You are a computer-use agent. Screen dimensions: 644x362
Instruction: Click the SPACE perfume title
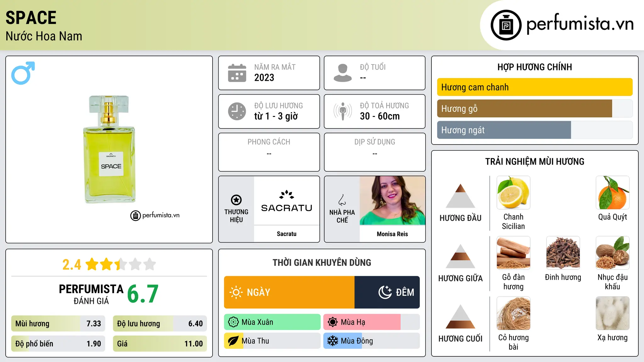click(31, 18)
